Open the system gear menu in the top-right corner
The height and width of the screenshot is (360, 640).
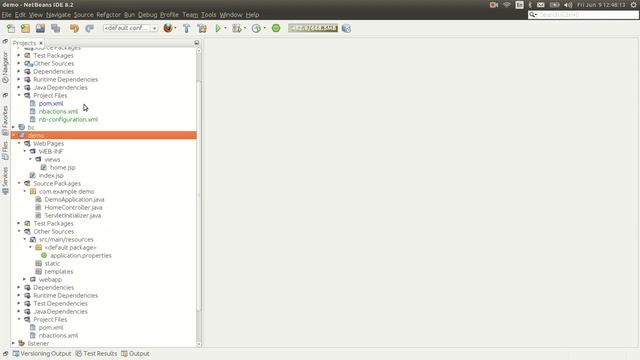(x=633, y=5)
